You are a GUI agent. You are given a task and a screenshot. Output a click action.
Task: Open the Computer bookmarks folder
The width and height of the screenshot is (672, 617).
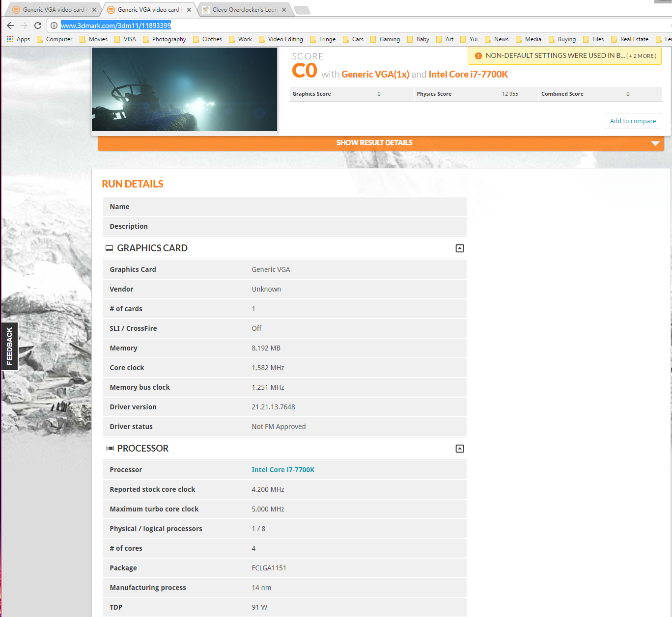coord(55,39)
